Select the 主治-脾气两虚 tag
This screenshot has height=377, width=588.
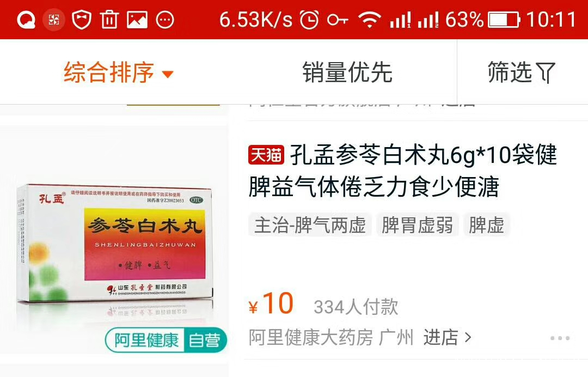tap(310, 225)
